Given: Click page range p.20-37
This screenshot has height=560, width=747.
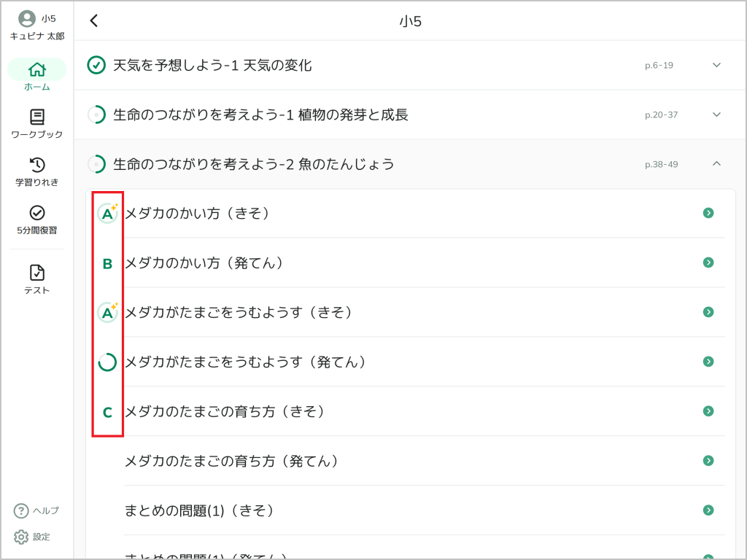Looking at the screenshot, I should click(x=661, y=115).
